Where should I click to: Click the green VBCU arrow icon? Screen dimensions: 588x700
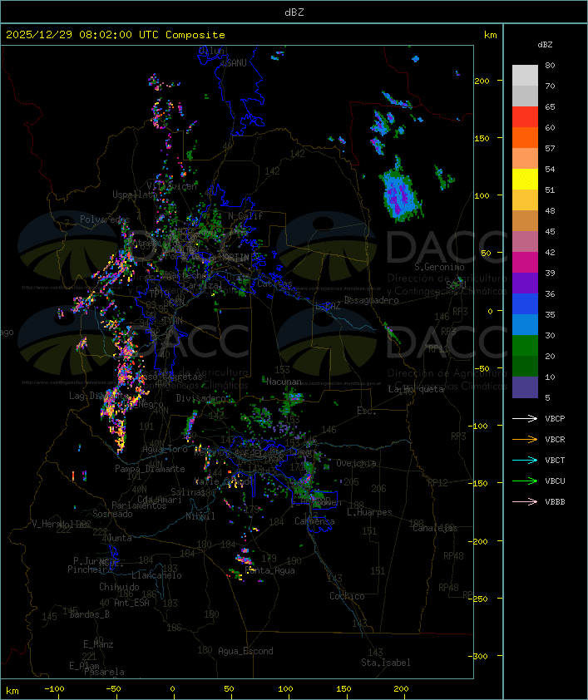point(525,481)
